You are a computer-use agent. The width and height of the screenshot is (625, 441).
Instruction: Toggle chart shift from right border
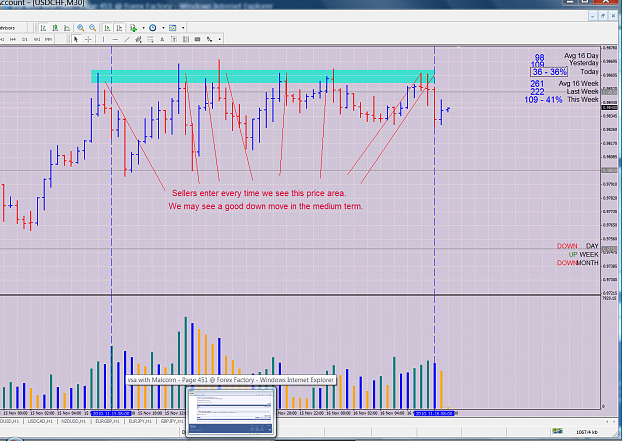[x=119, y=28]
